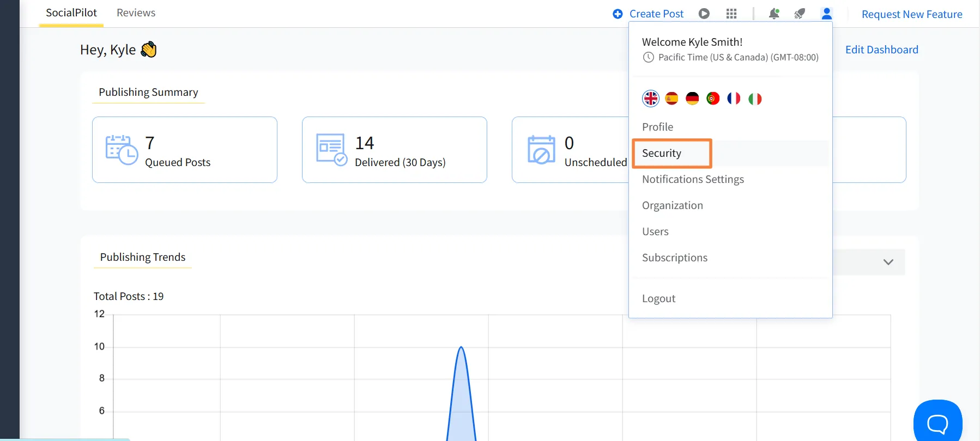Switch to the Reviews tab
This screenshot has width=980, height=441.
pyautogui.click(x=136, y=13)
